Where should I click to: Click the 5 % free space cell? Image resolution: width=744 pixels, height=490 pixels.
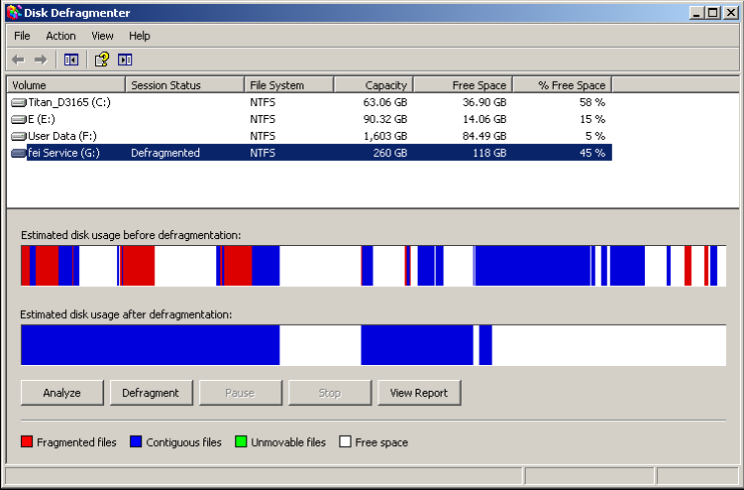[x=595, y=137]
